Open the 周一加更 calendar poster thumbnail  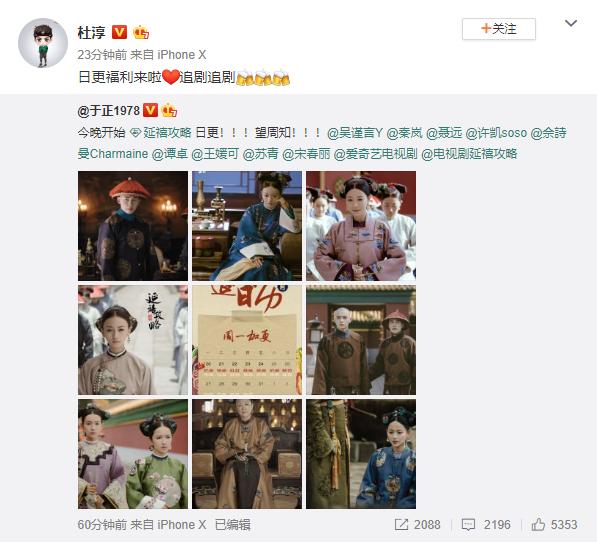[247, 340]
